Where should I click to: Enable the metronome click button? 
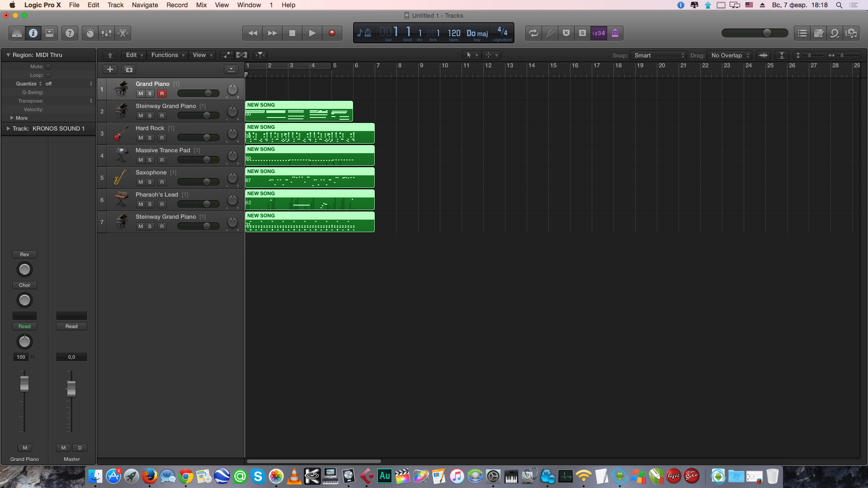615,33
